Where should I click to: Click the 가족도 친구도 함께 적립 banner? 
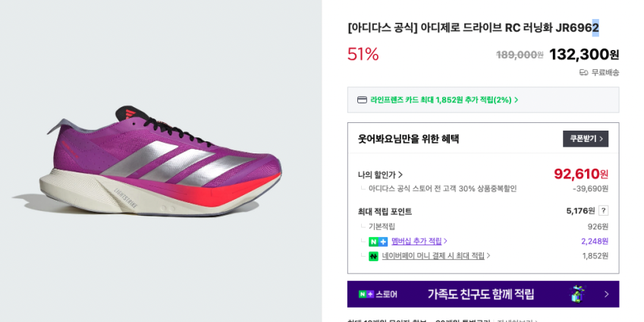point(480,294)
